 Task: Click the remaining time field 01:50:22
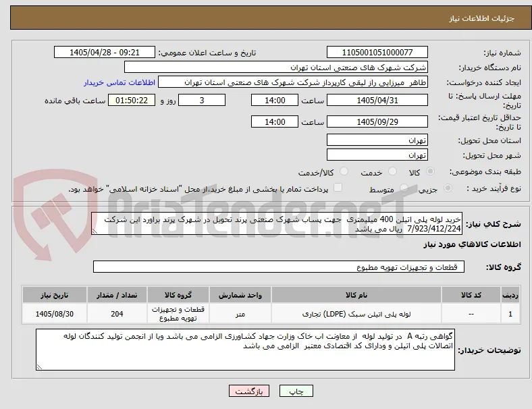[132, 100]
